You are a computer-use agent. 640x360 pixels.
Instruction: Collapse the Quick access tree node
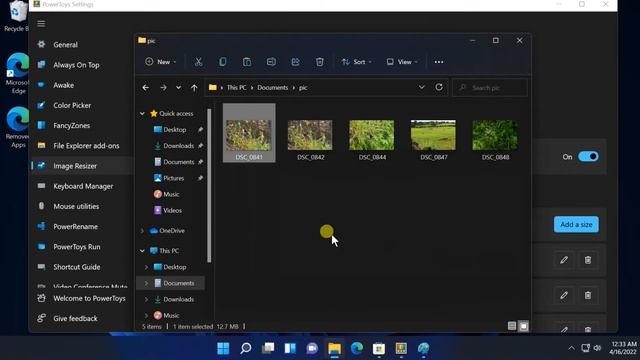click(x=142, y=113)
